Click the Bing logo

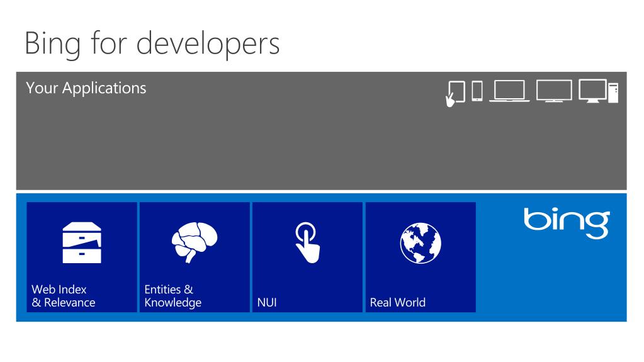pos(567,223)
